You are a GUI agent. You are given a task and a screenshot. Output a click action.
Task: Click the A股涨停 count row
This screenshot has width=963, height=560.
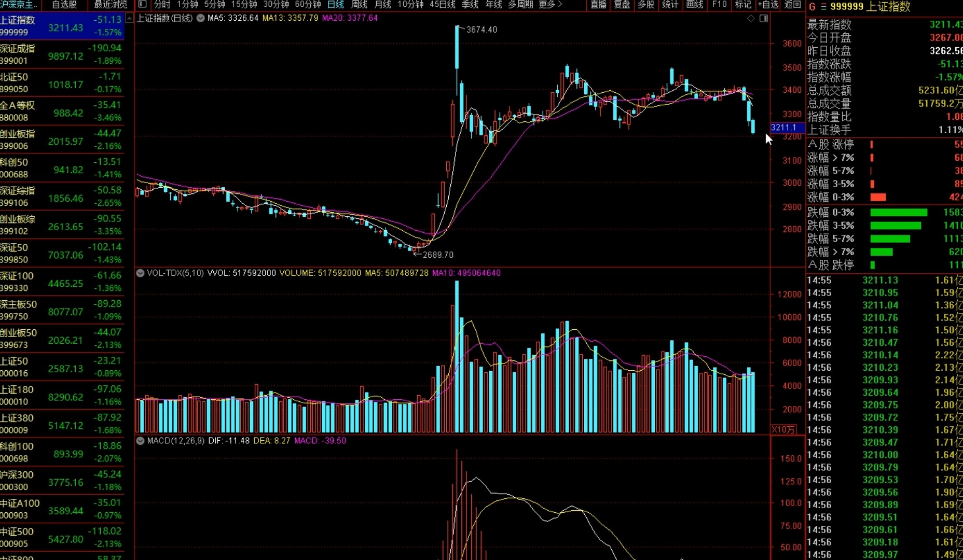(885, 144)
